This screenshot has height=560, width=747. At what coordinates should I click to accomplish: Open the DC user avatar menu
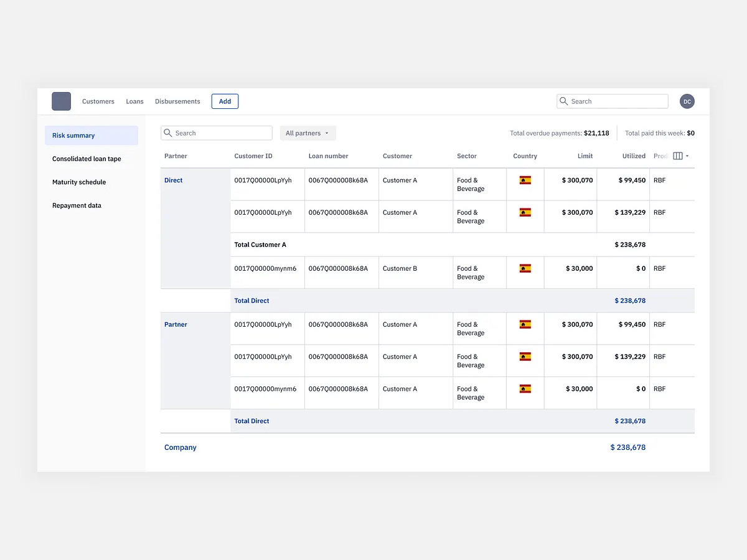point(687,101)
